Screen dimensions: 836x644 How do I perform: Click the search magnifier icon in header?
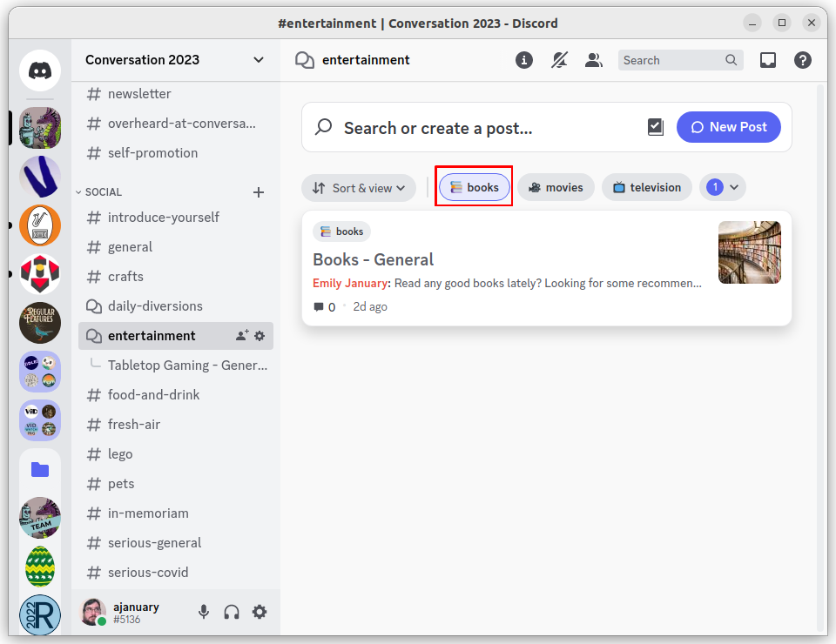pos(731,60)
